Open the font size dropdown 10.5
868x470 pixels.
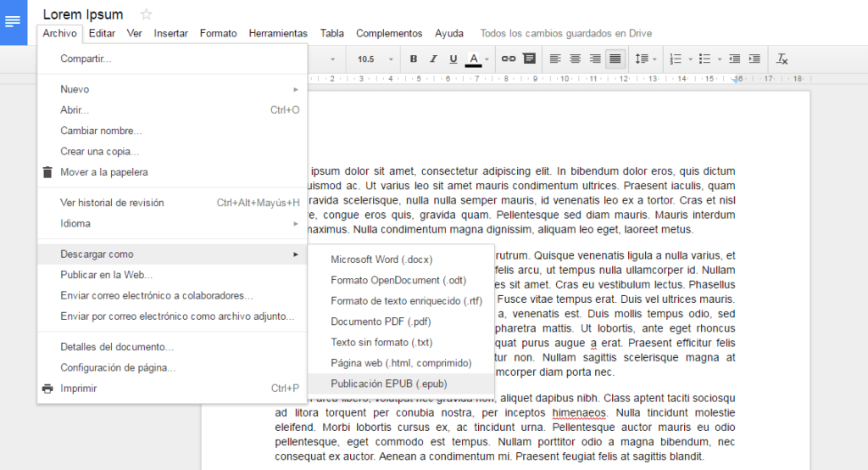pos(375,59)
